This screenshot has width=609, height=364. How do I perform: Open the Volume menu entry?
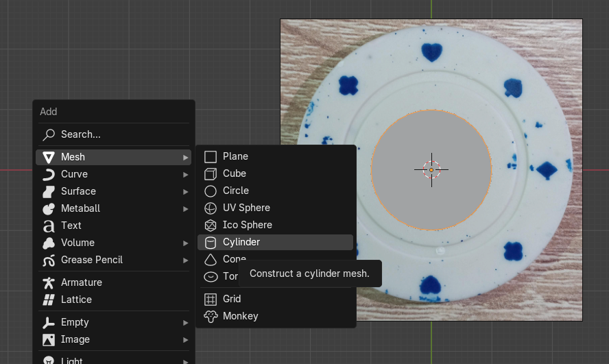[x=77, y=243]
